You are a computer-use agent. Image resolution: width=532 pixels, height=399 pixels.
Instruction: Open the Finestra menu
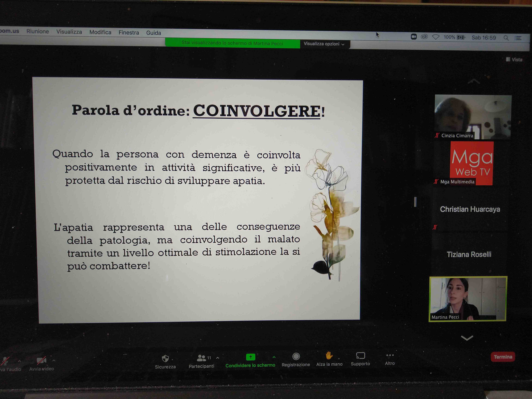[129, 32]
